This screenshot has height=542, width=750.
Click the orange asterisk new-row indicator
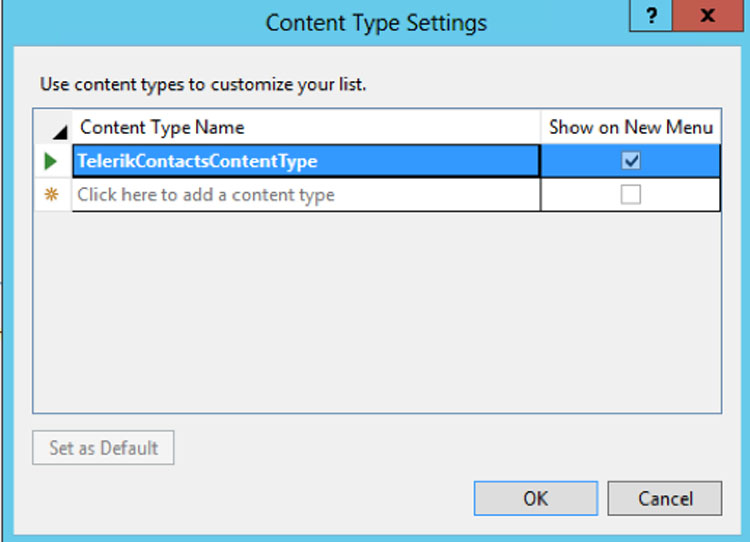(51, 194)
